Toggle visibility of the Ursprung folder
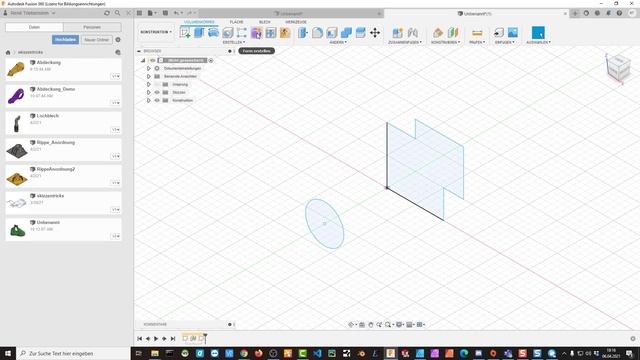The height and width of the screenshot is (360, 640). [157, 84]
